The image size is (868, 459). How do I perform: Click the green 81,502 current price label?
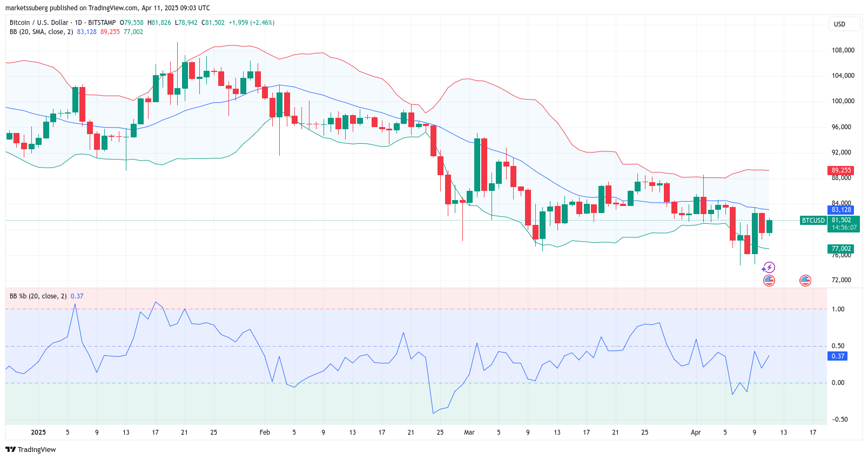tap(842, 220)
